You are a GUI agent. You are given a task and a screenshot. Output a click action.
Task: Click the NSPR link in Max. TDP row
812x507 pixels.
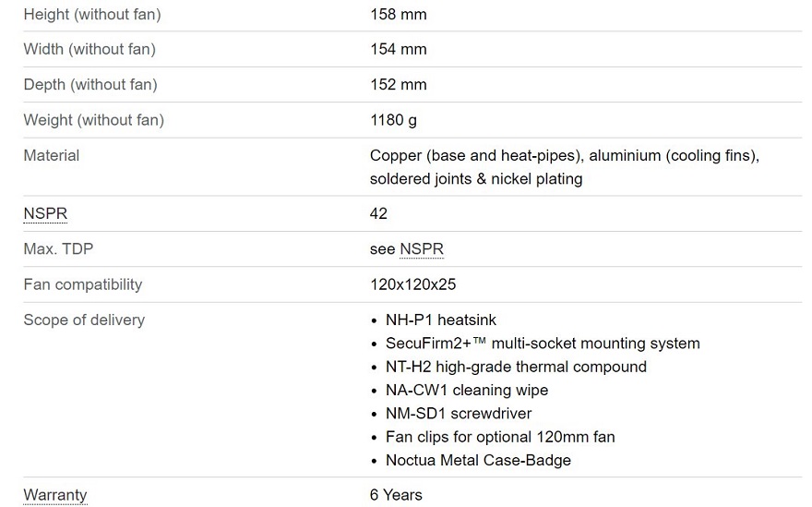[x=422, y=248]
